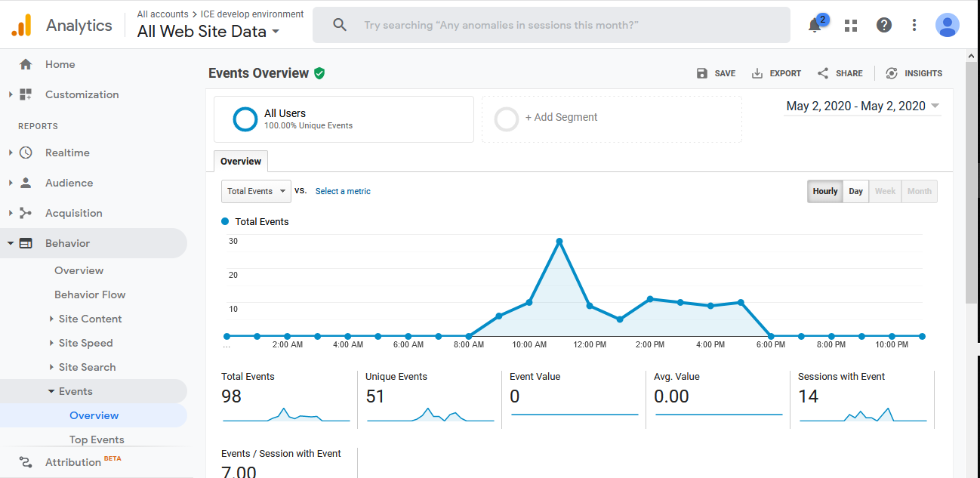Click the three-dot more options icon

pyautogui.click(x=914, y=25)
